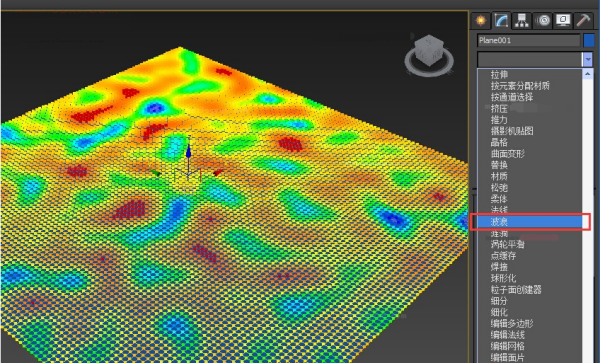
Task: Select 球形化 from the modifier list
Action: tap(503, 278)
